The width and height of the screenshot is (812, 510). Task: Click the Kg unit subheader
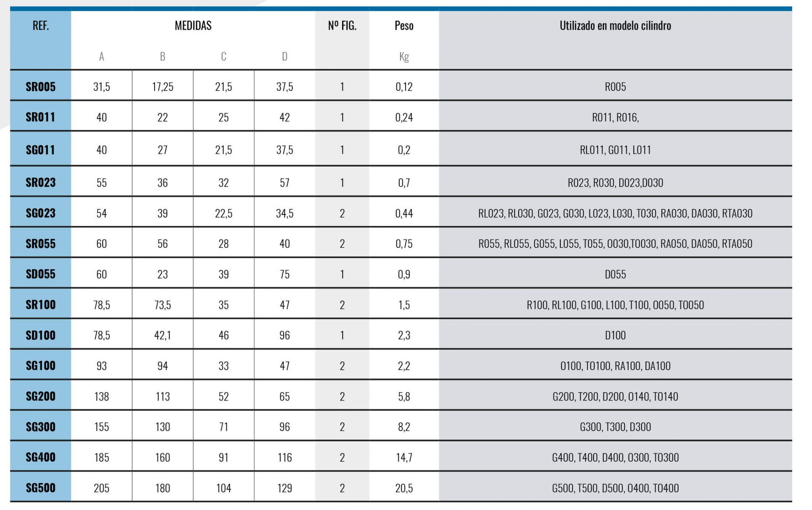click(404, 57)
